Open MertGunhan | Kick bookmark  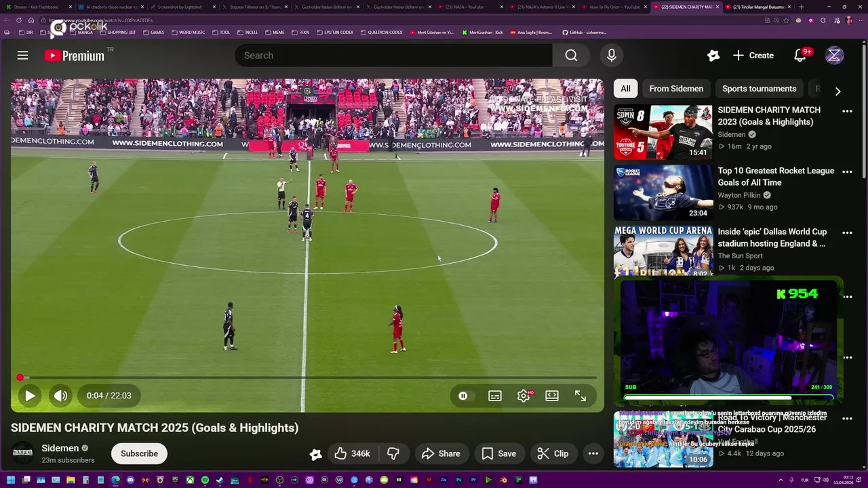coord(482,32)
